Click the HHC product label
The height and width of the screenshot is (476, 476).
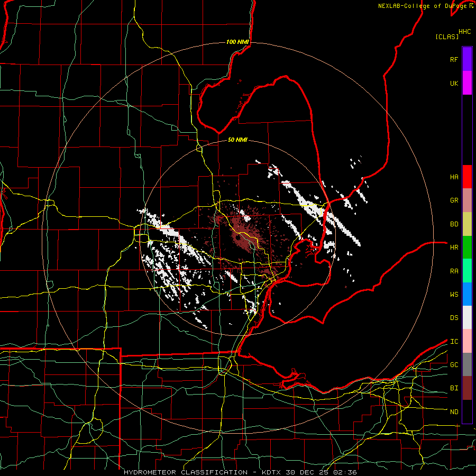tap(464, 32)
